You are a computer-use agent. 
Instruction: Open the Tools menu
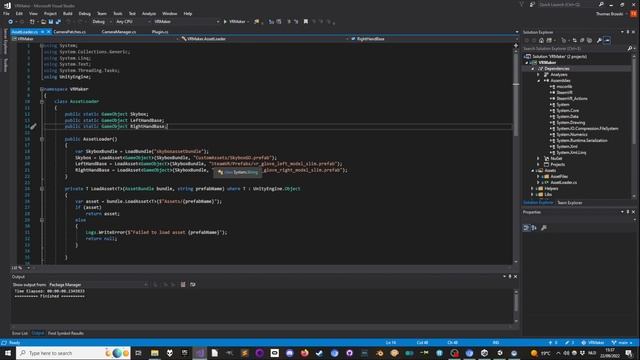tap(118, 13)
